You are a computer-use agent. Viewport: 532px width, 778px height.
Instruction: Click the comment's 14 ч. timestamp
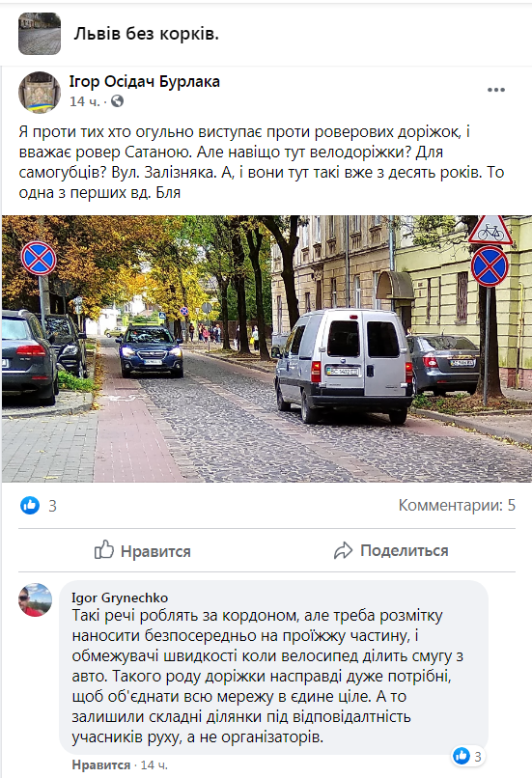click(x=154, y=764)
